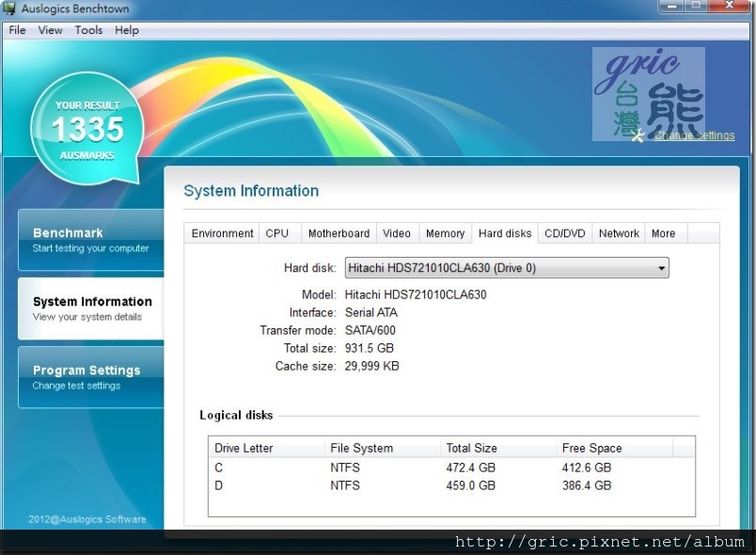Open the CD/DVD tab
This screenshot has height=555, width=756.
565,233
